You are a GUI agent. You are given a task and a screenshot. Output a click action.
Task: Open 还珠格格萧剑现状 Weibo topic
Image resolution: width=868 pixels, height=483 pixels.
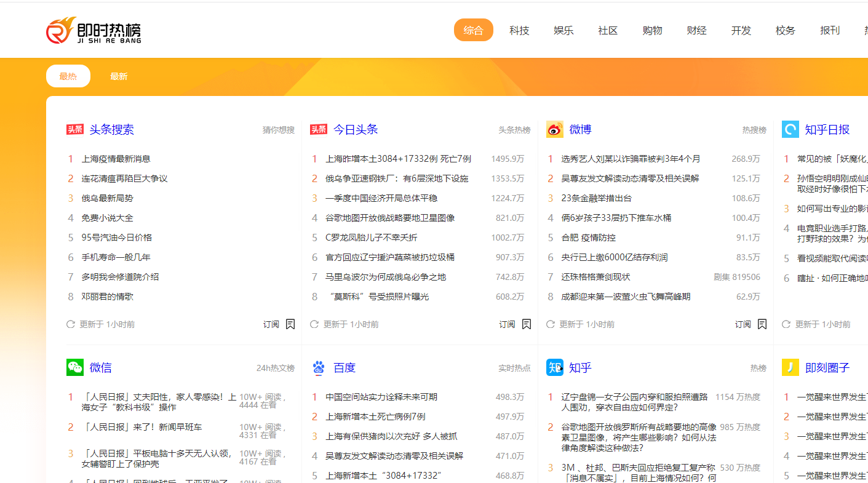pyautogui.click(x=595, y=277)
